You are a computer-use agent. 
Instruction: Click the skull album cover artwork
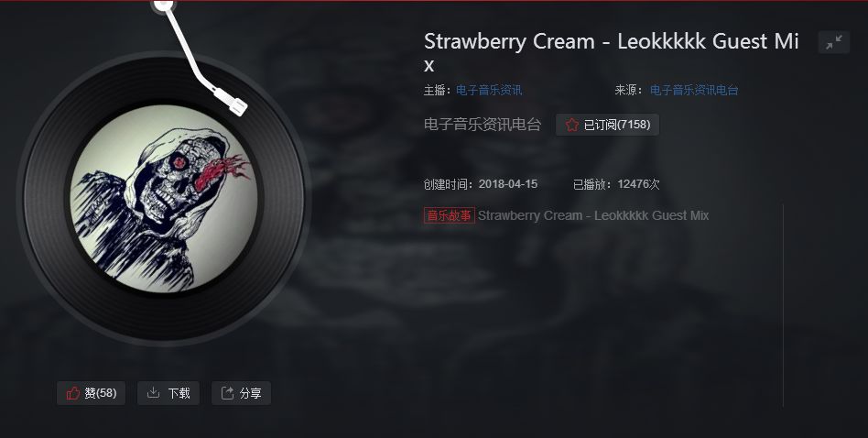tap(164, 198)
